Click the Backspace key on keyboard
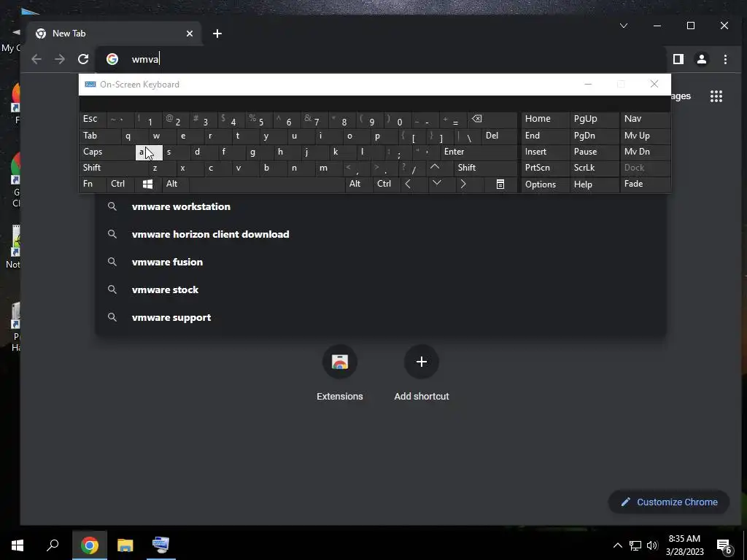 click(x=492, y=119)
